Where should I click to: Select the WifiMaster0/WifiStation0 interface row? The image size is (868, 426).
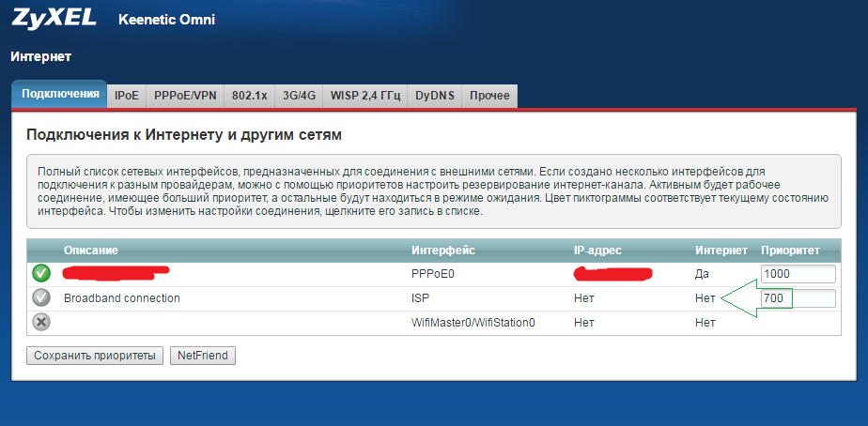tap(473, 323)
